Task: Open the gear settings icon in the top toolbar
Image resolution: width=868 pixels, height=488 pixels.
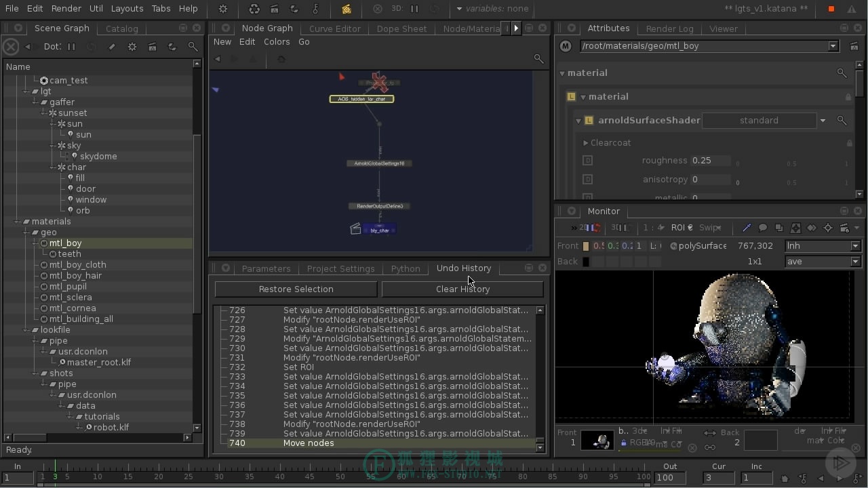Action: pyautogui.click(x=223, y=9)
